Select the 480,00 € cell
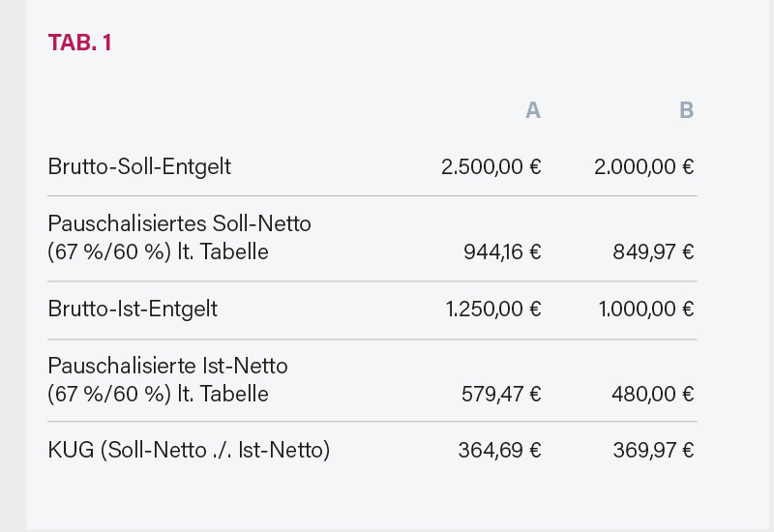 coord(653,395)
